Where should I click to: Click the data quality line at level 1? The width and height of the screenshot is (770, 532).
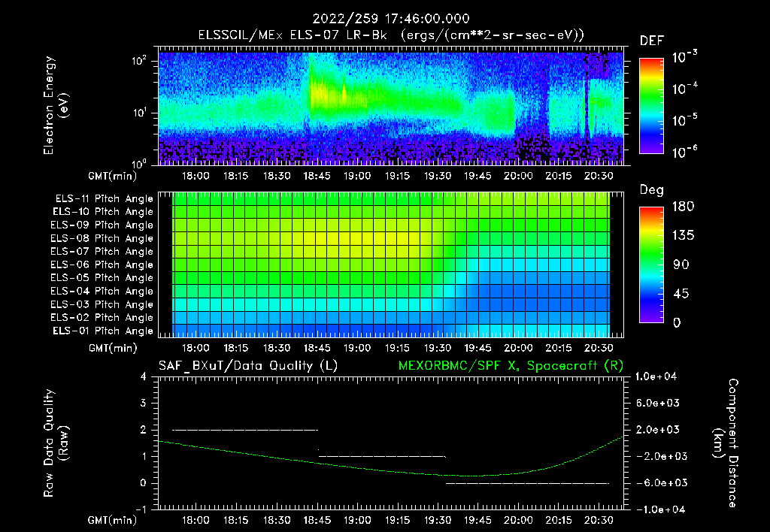(382, 456)
